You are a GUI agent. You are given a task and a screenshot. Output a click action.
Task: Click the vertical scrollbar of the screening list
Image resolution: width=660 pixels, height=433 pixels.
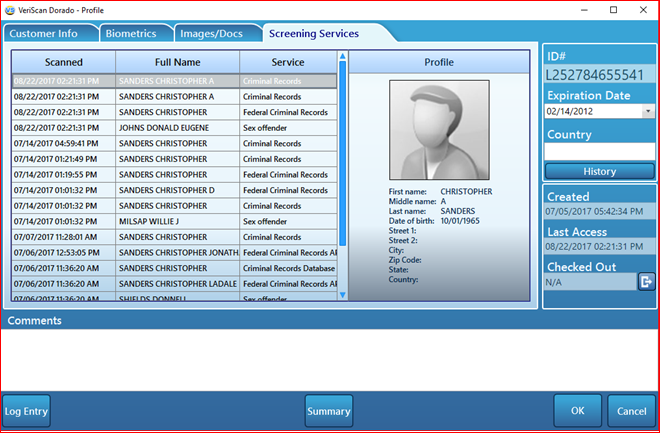pos(343,154)
